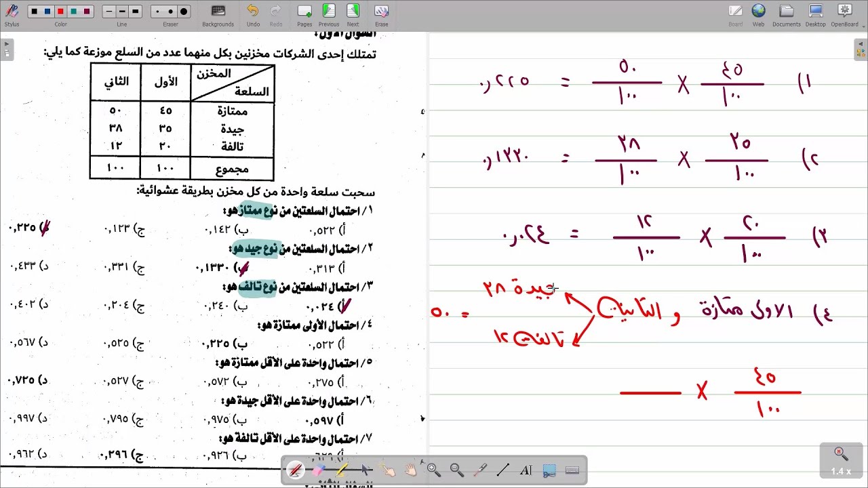Show the virtual keyboard
The height and width of the screenshot is (488, 868).
click(572, 470)
